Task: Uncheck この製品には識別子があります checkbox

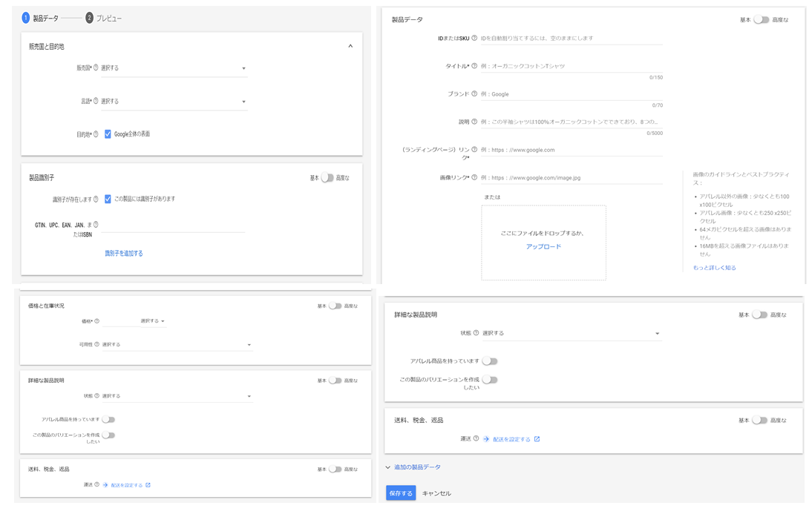Action: [108, 199]
